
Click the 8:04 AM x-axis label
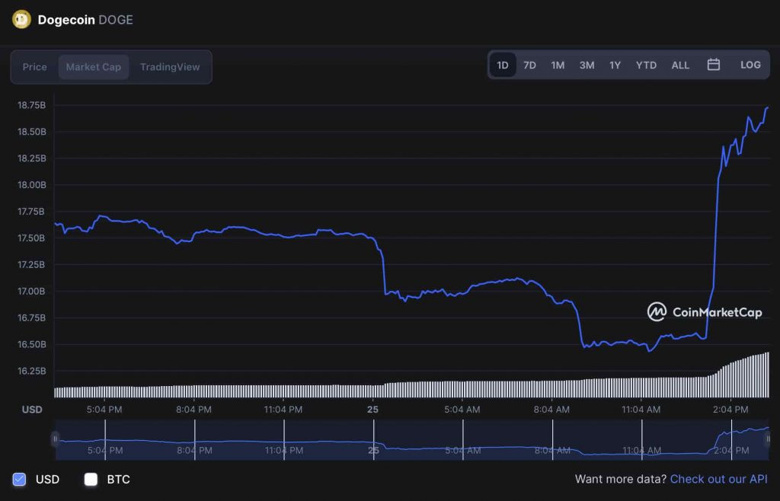click(551, 409)
